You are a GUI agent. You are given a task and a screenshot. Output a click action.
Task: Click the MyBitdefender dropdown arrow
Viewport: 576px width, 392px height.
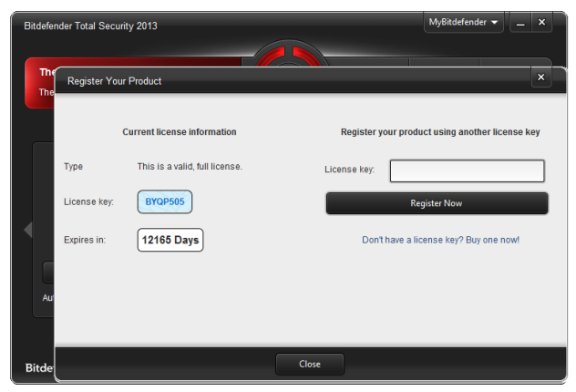(494, 22)
